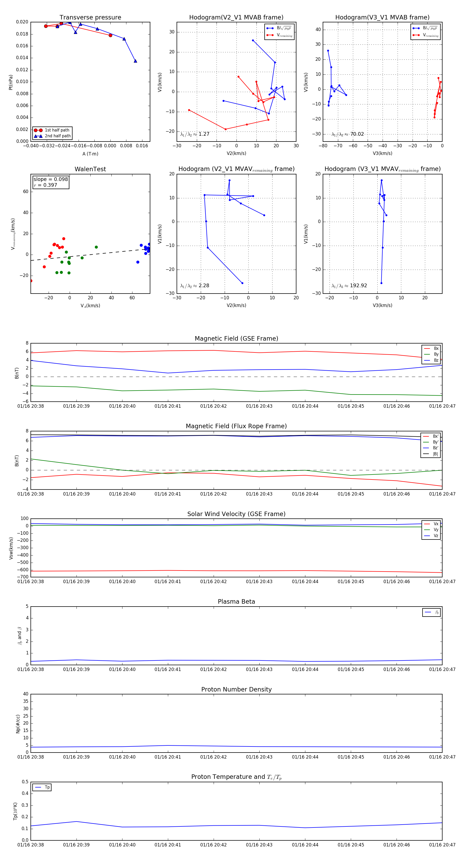Click the "V_remaining(km/s)" y-axis label in WalenTest
Viewport: 473px width, 868px height.
(13, 234)
